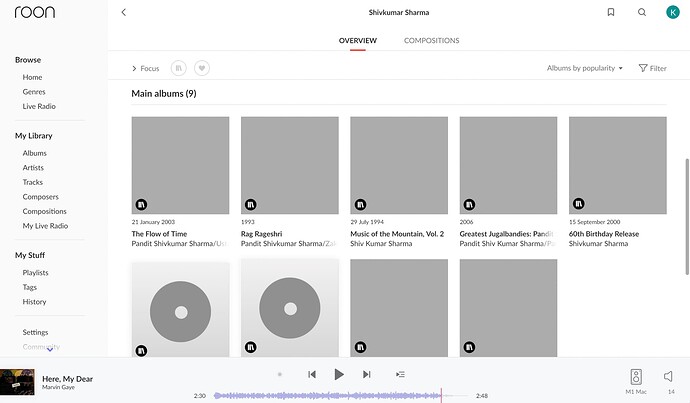Go back with the left chevron arrow

[124, 12]
